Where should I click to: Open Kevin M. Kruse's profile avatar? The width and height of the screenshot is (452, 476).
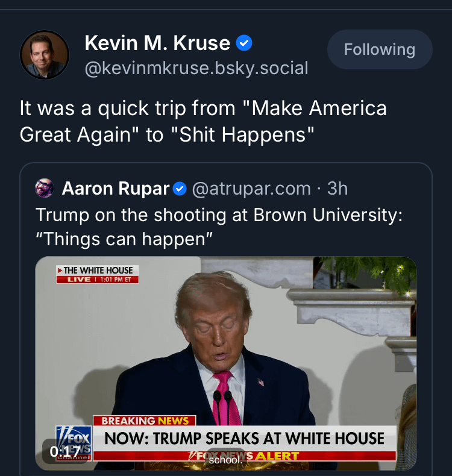(45, 55)
